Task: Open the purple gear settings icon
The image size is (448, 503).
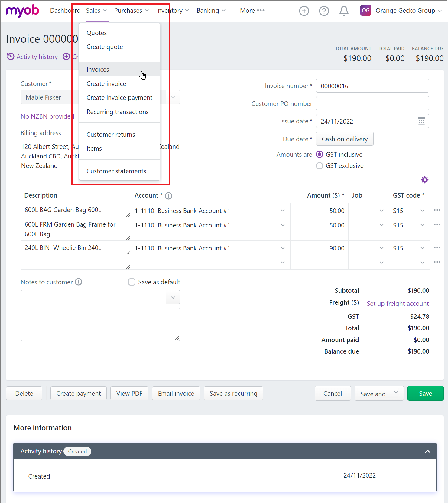Action: [x=425, y=180]
